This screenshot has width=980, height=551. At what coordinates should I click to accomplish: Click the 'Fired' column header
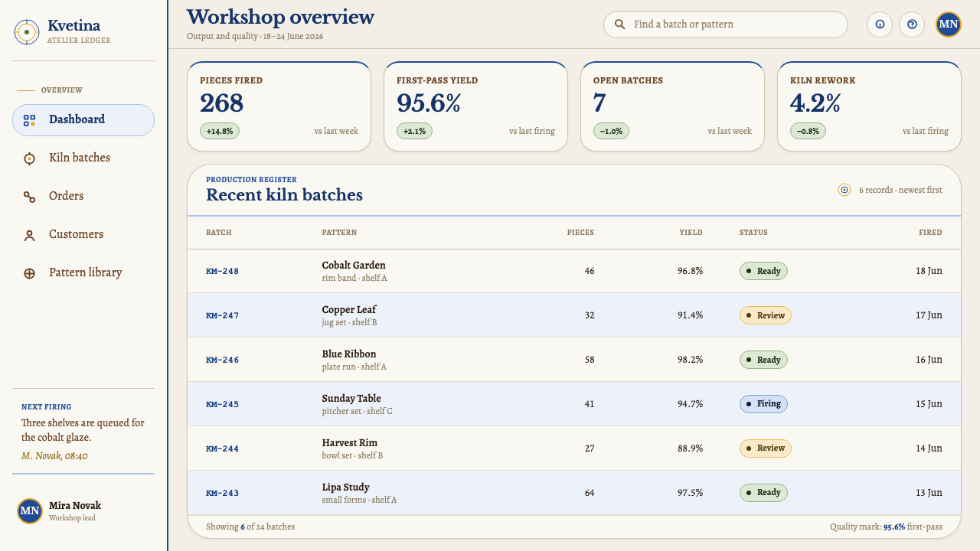[x=930, y=233]
